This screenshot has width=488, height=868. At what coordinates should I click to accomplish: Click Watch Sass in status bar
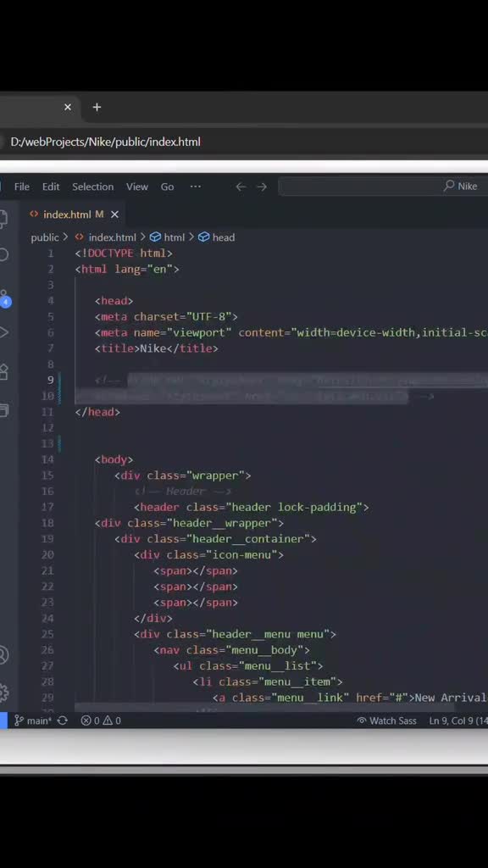tap(386, 721)
